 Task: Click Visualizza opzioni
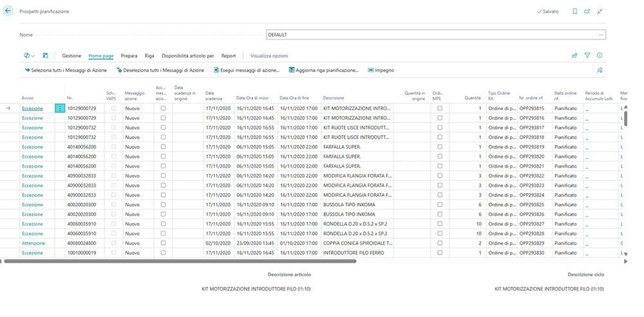[x=269, y=55]
